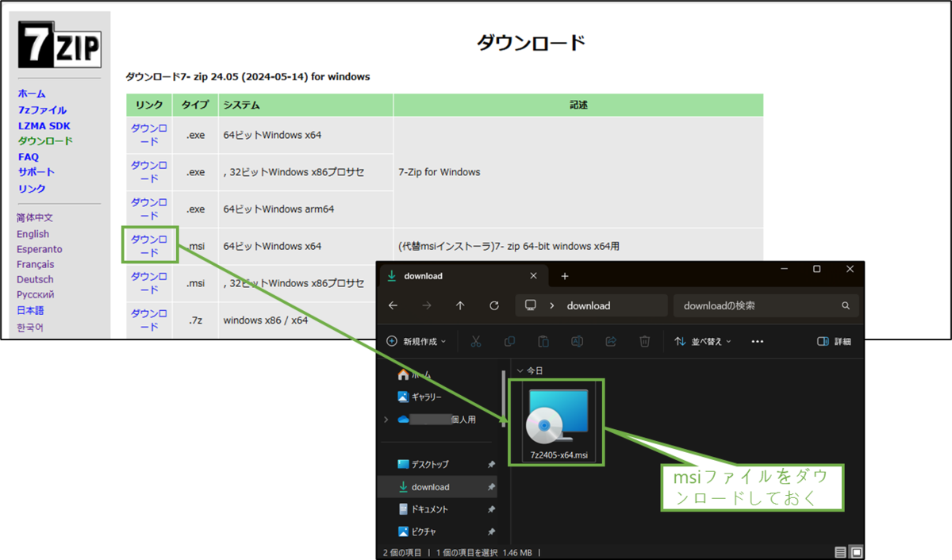
Task: Download the .exe for 64ビットWindows arm64
Action: (x=149, y=209)
